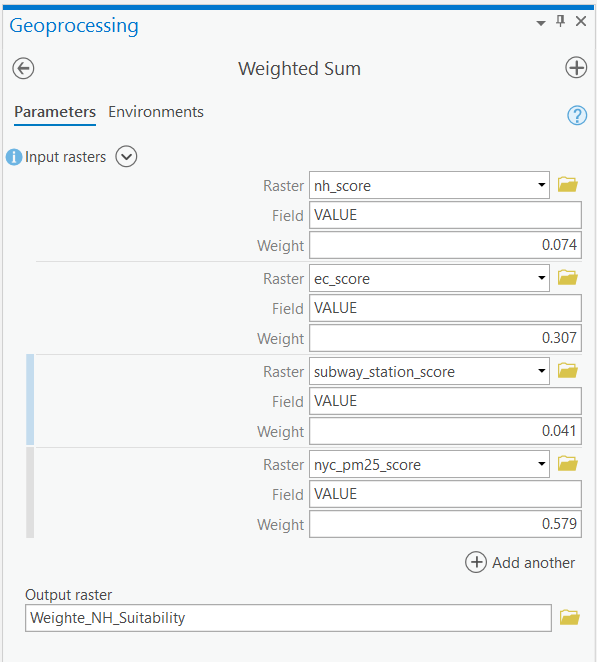Browse for ec_score raster with folder icon
Viewport: 597px width, 662px height.
tap(567, 278)
